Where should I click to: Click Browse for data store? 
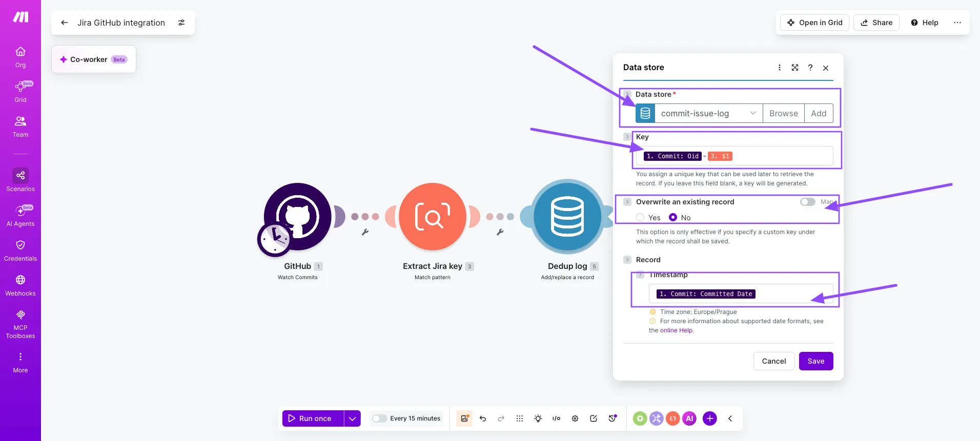[784, 113]
